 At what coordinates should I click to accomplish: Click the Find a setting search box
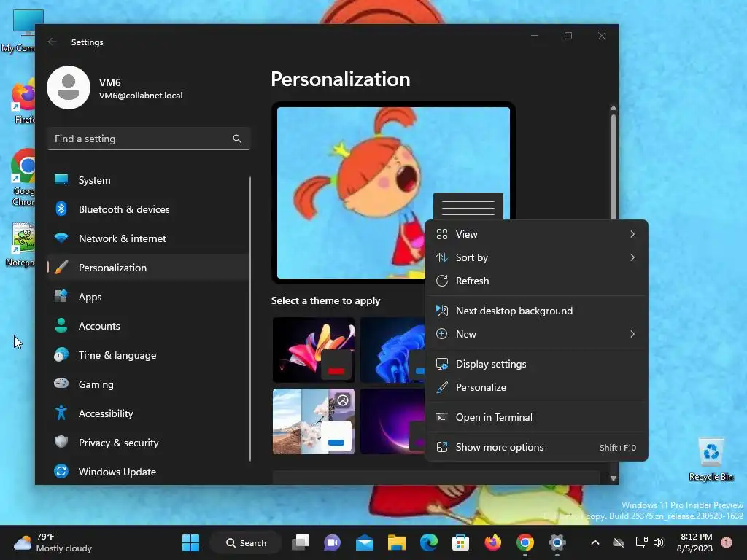[149, 139]
